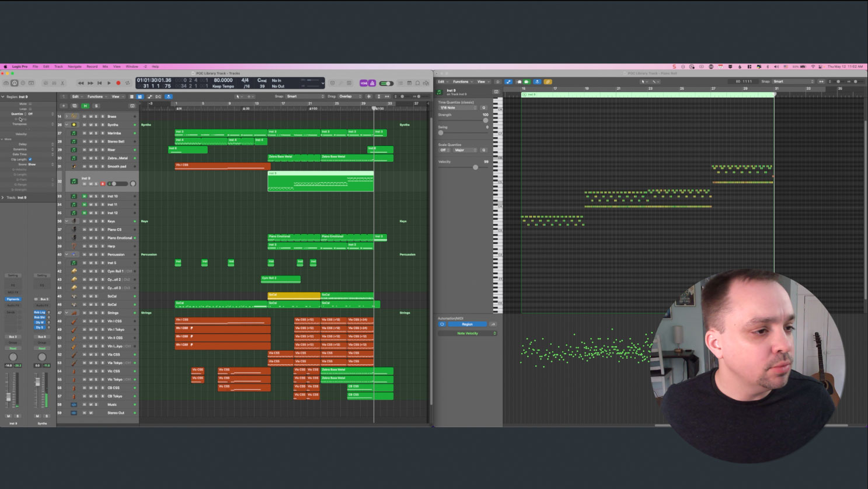Open the Functions menu in the Piano Roll

461,82
